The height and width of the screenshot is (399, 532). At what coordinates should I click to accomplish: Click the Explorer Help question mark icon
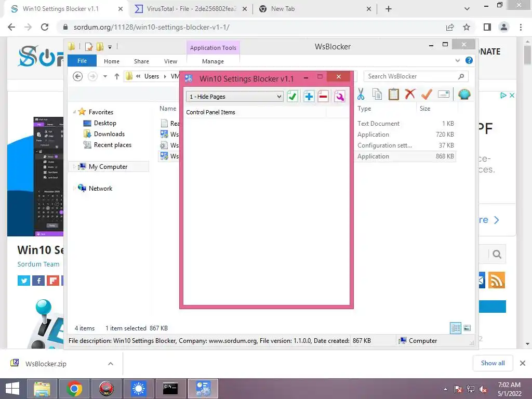pyautogui.click(x=469, y=60)
